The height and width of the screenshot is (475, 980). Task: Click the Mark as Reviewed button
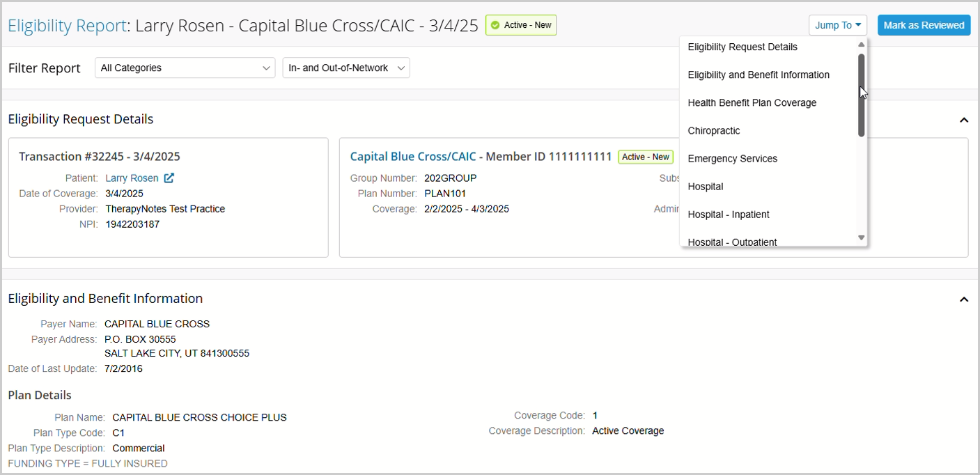tap(924, 25)
